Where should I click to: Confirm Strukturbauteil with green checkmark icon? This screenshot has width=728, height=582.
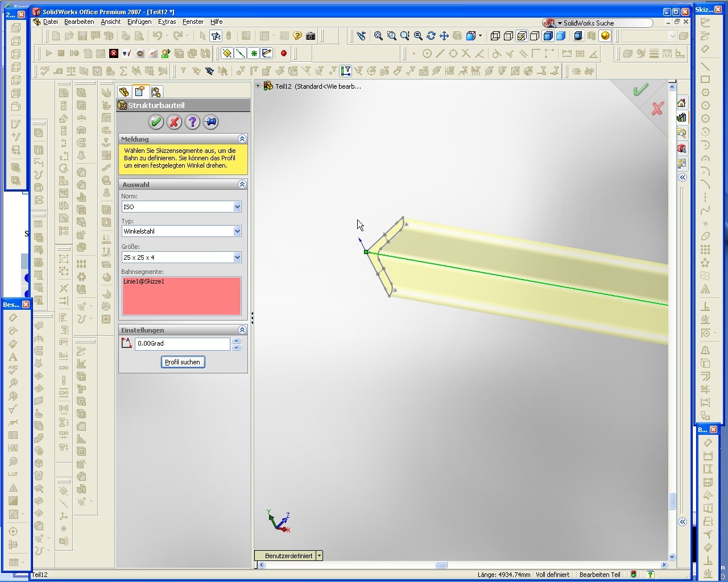(x=156, y=122)
